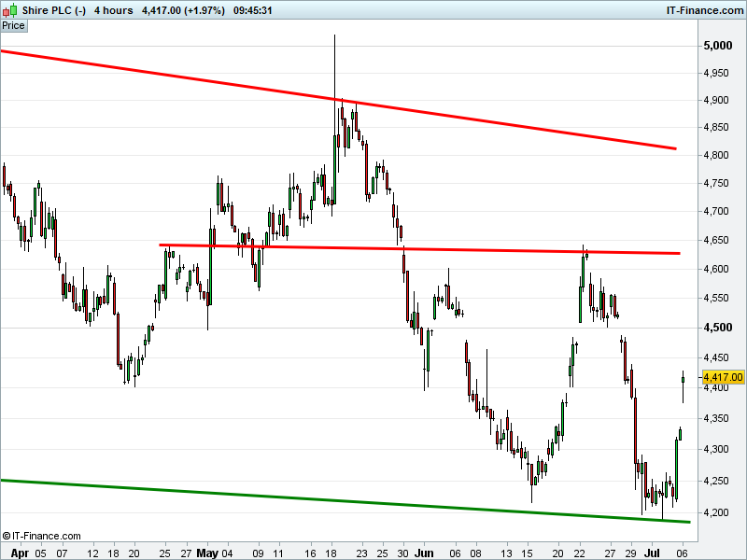This screenshot has height=560, width=747.
Task: Open the IT-Finance.com link at top right
Action: pyautogui.click(x=705, y=10)
